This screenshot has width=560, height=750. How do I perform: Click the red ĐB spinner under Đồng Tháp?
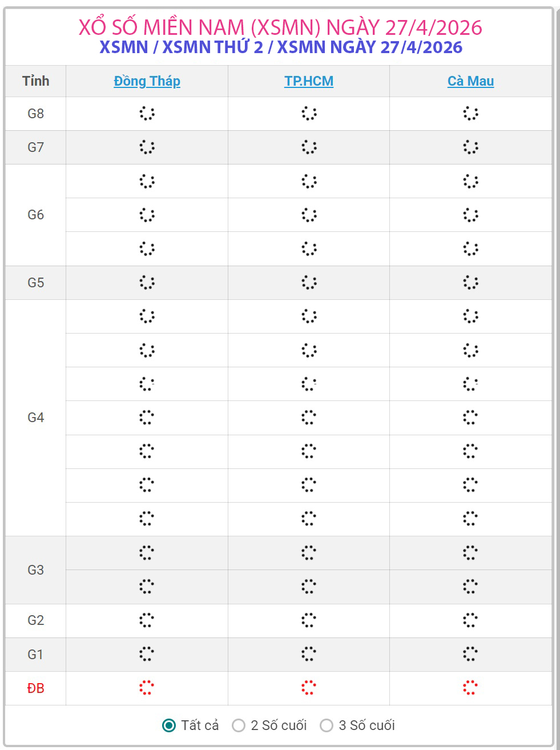point(147,688)
